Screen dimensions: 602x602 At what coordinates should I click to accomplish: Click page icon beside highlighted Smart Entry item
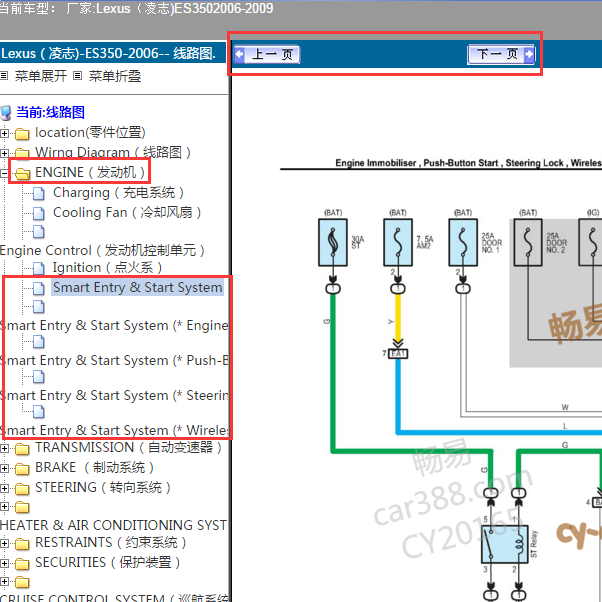pyautogui.click(x=38, y=288)
